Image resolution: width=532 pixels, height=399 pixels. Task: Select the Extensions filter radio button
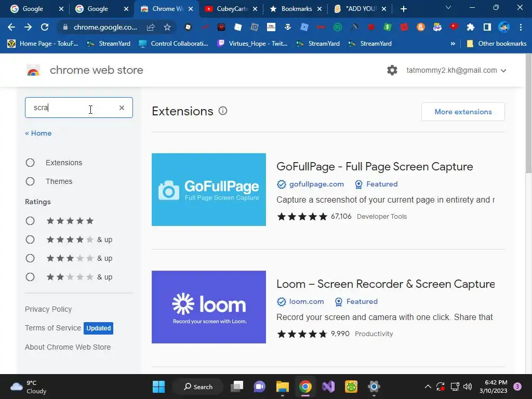pyautogui.click(x=30, y=163)
